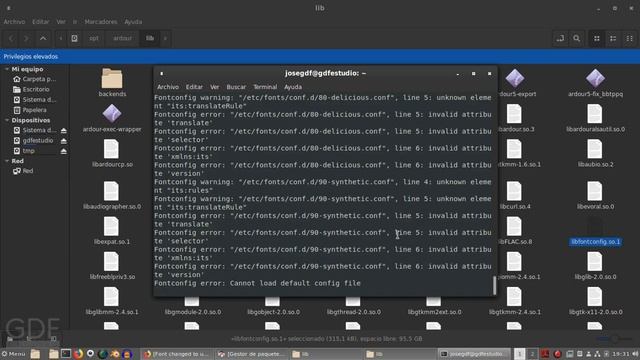The image size is (640, 360).
Task: Open the file manager's search tool
Action: pos(577,38)
